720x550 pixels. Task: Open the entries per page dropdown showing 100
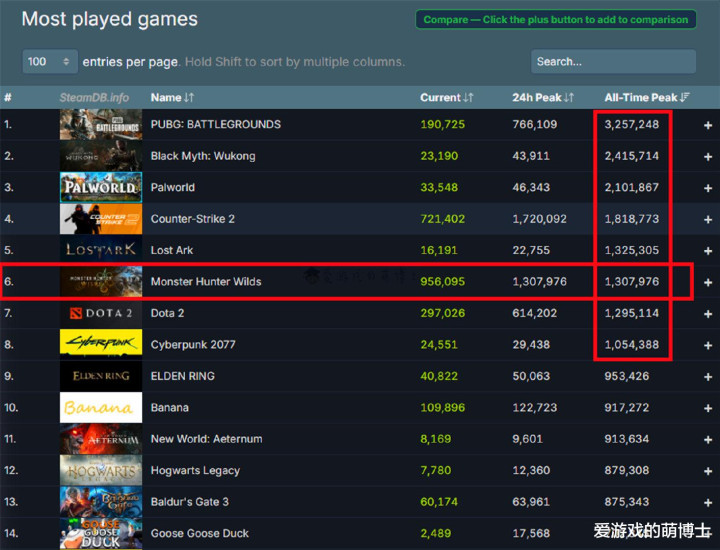(50, 62)
